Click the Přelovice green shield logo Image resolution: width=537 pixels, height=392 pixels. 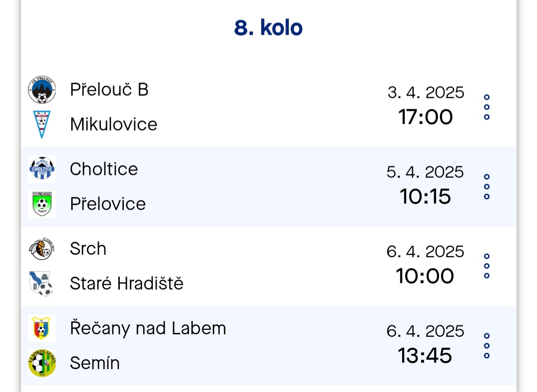click(x=42, y=204)
